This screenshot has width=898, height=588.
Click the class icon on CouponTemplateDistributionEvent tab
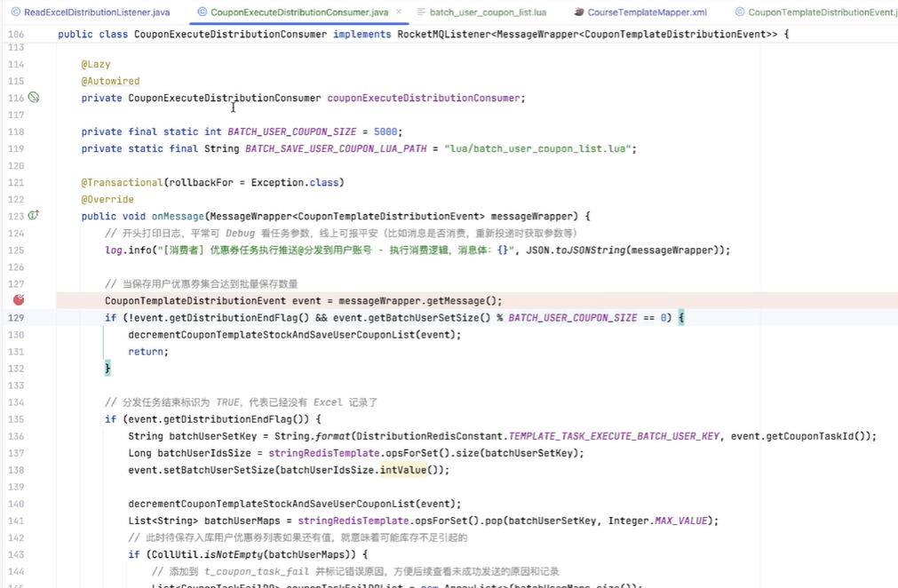pos(740,12)
